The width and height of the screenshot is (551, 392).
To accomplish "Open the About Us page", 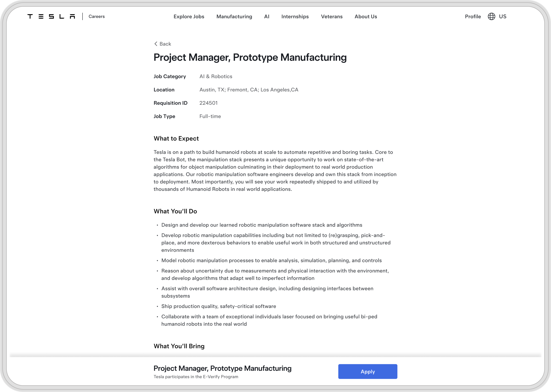I will [x=365, y=16].
